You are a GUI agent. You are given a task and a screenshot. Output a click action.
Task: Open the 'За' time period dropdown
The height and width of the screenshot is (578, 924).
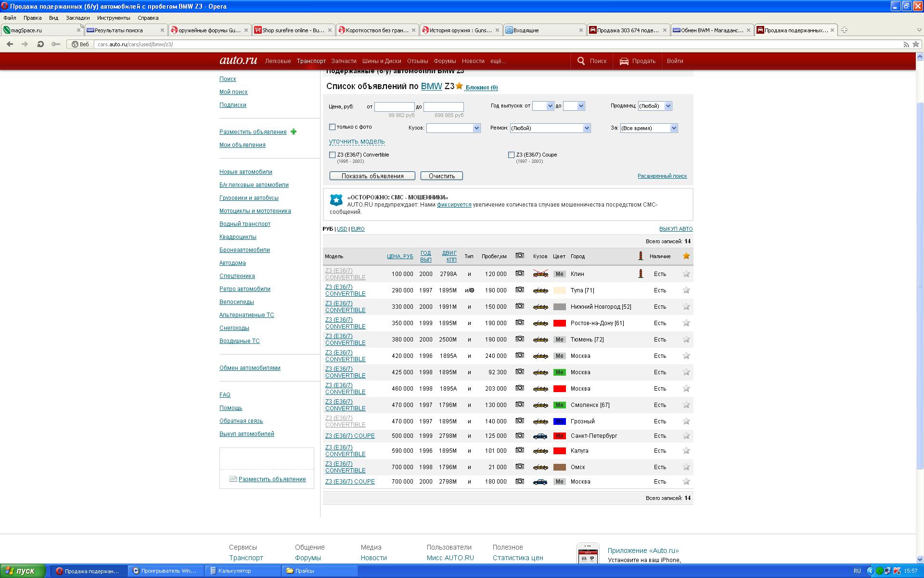pos(649,128)
